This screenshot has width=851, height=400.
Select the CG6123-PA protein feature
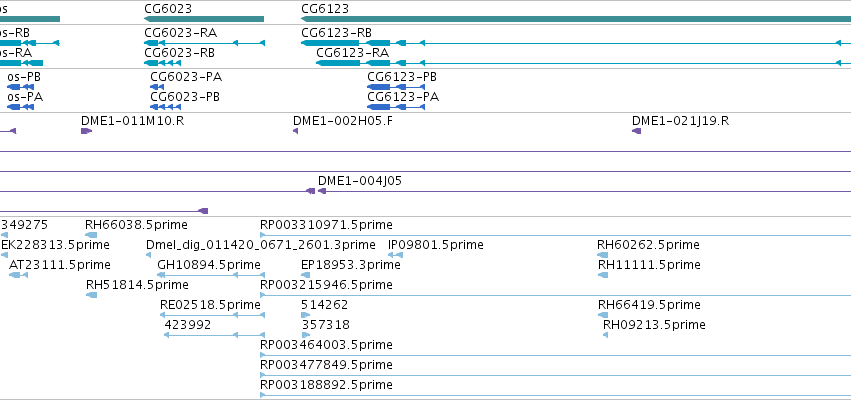click(396, 107)
